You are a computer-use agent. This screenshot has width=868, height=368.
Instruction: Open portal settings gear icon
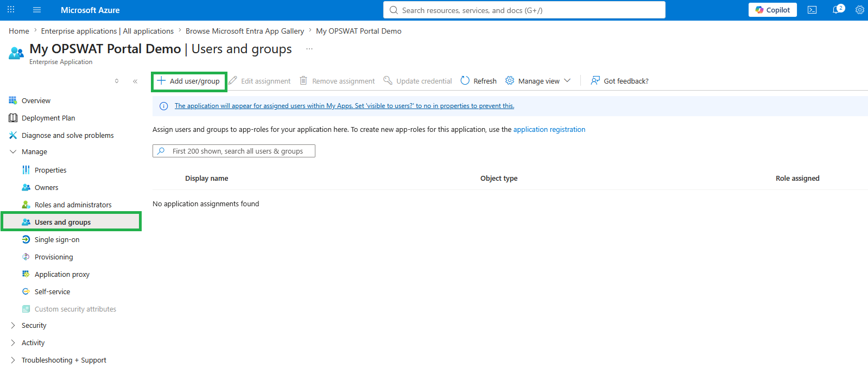[860, 10]
